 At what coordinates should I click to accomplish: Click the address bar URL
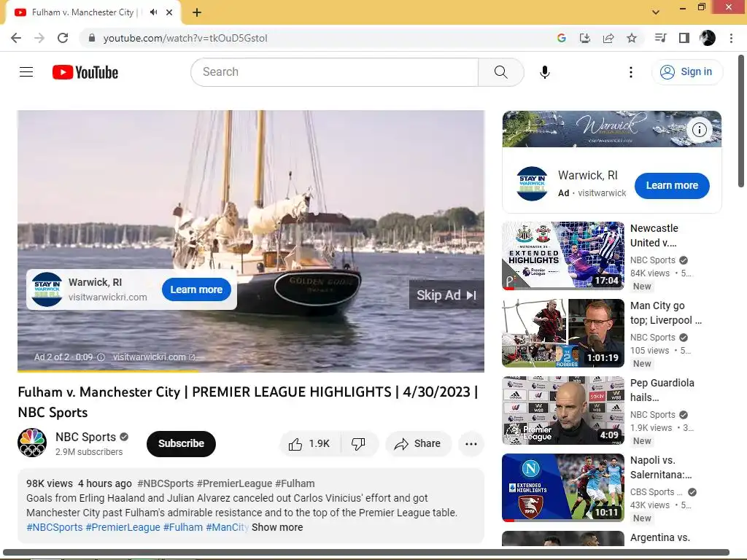coord(185,38)
